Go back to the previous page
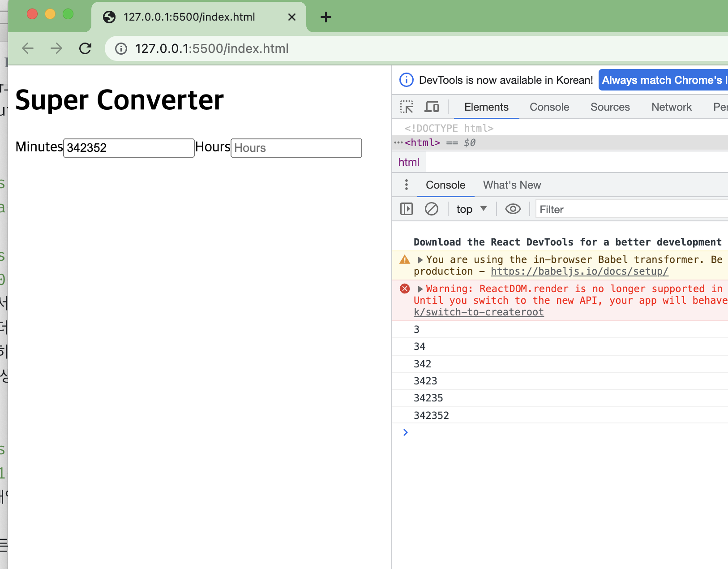This screenshot has height=569, width=728. point(28,48)
